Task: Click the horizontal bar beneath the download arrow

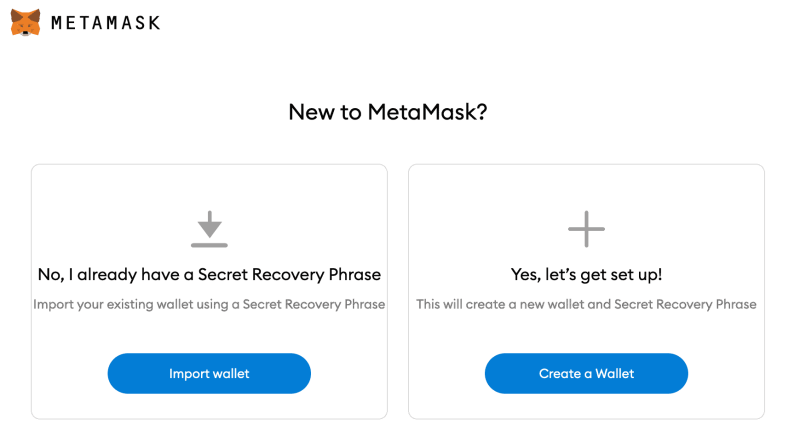Action: point(209,244)
